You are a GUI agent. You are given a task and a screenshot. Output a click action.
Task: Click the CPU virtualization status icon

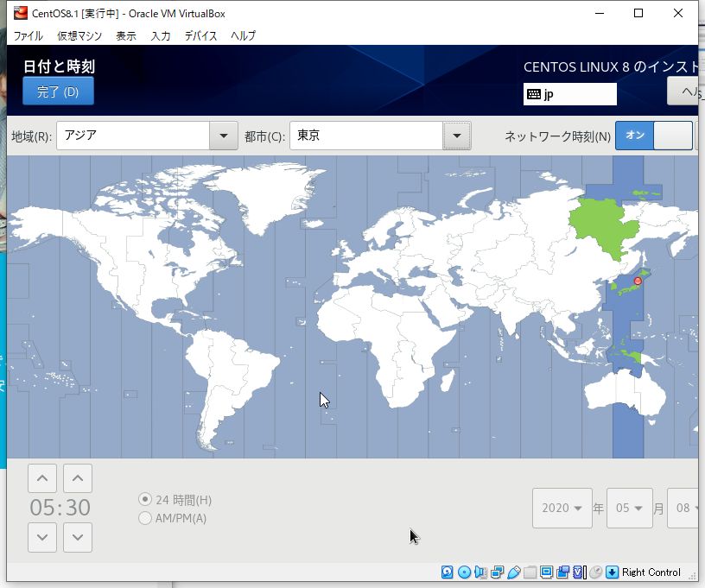[579, 572]
